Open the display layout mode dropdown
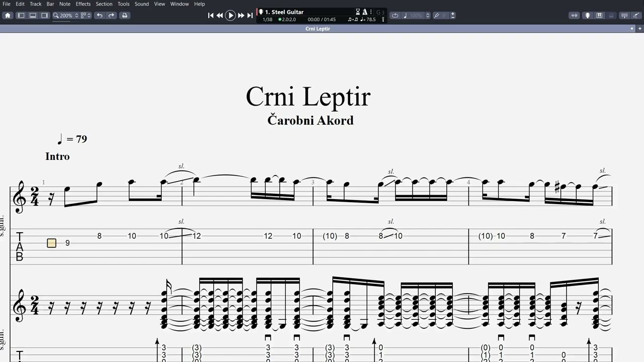Screen dimensions: 644x362 (86, 16)
